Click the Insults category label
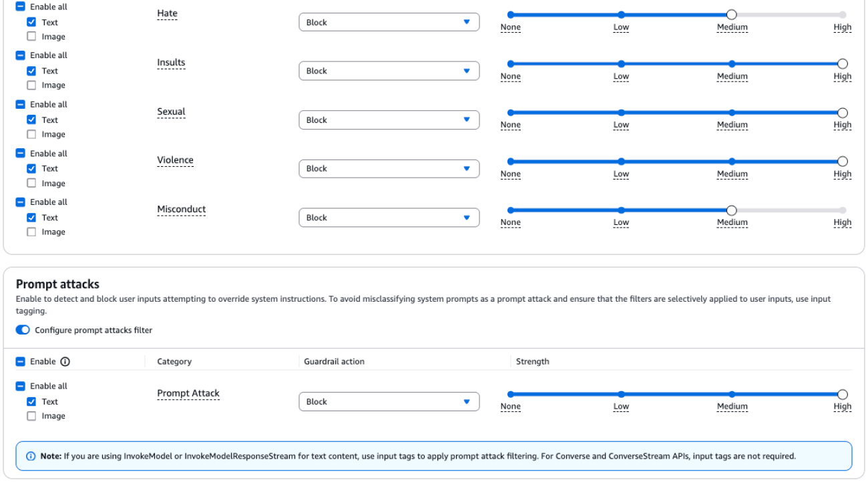Screen dimensions: 868x488 pyautogui.click(x=171, y=63)
